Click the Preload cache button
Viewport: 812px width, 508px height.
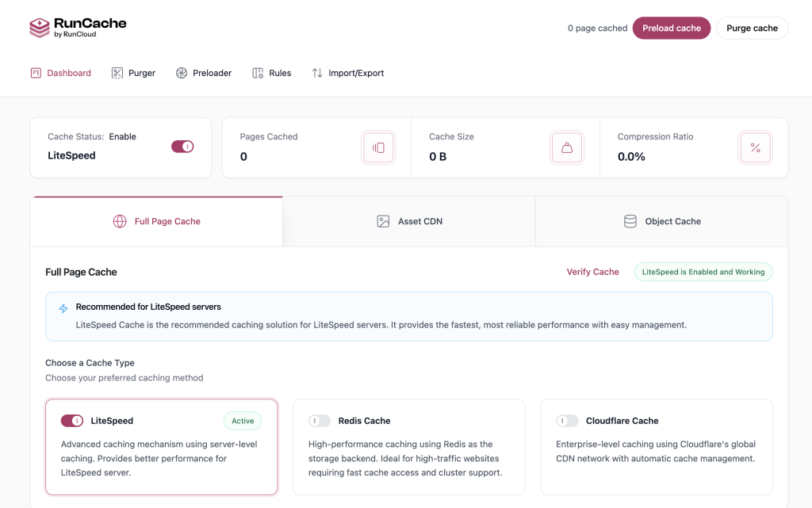[x=672, y=28]
